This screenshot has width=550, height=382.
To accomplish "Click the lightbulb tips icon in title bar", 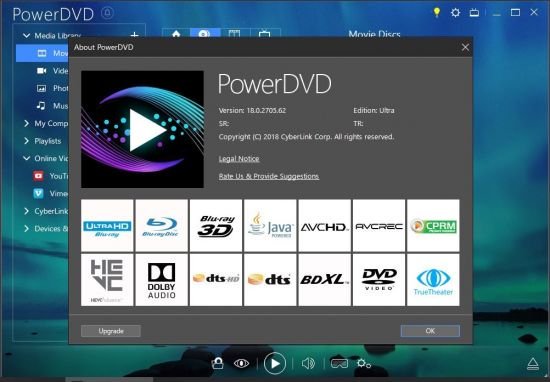I will click(x=437, y=12).
